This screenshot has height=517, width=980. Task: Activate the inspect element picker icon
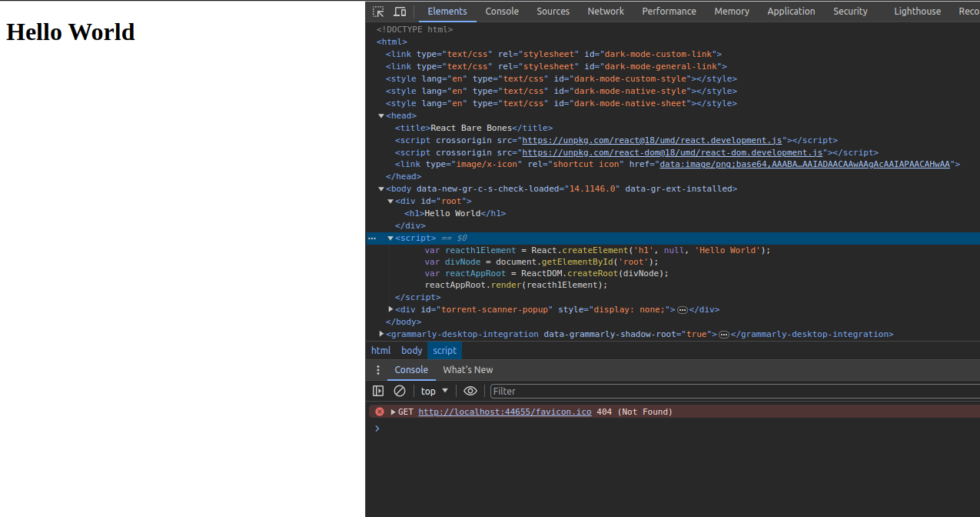pos(378,12)
